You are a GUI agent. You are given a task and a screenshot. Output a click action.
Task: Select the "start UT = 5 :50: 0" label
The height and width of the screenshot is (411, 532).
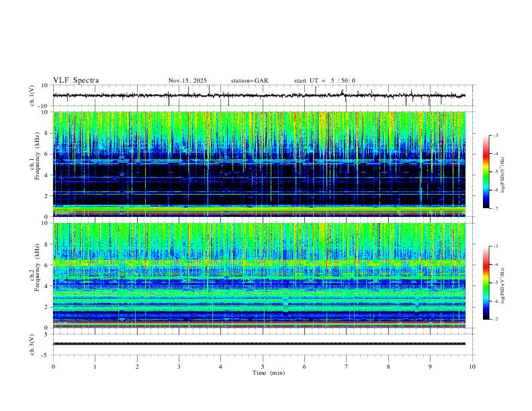pos(324,81)
